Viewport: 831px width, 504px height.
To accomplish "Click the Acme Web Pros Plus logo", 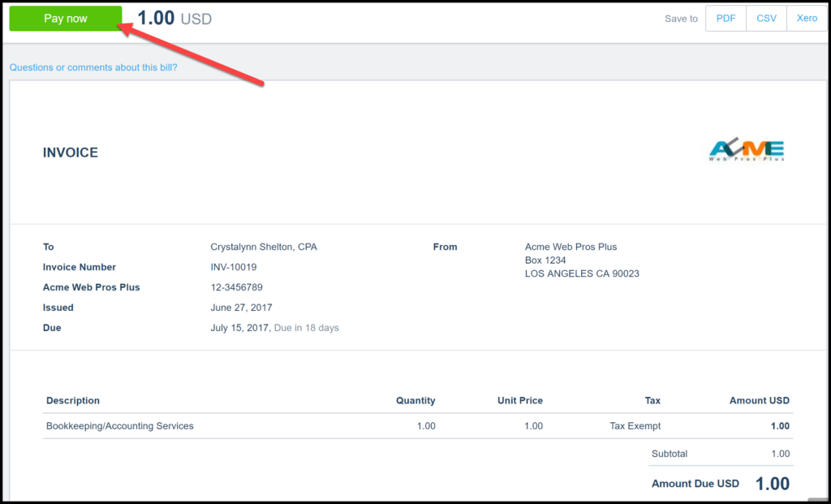I will 747,150.
